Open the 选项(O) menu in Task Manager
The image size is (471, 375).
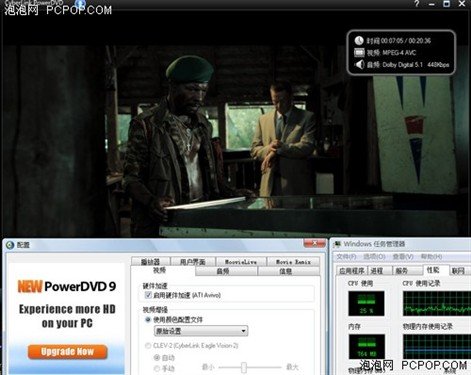[374, 256]
